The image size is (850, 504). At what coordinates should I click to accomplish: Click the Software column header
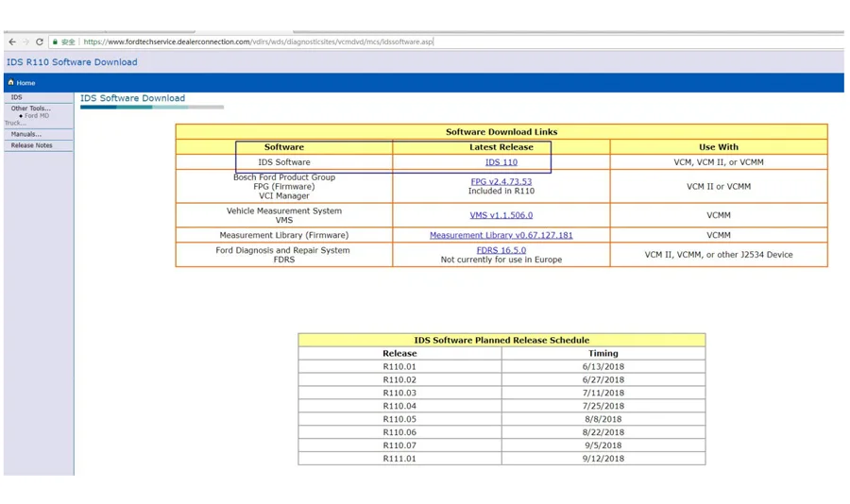(x=284, y=147)
